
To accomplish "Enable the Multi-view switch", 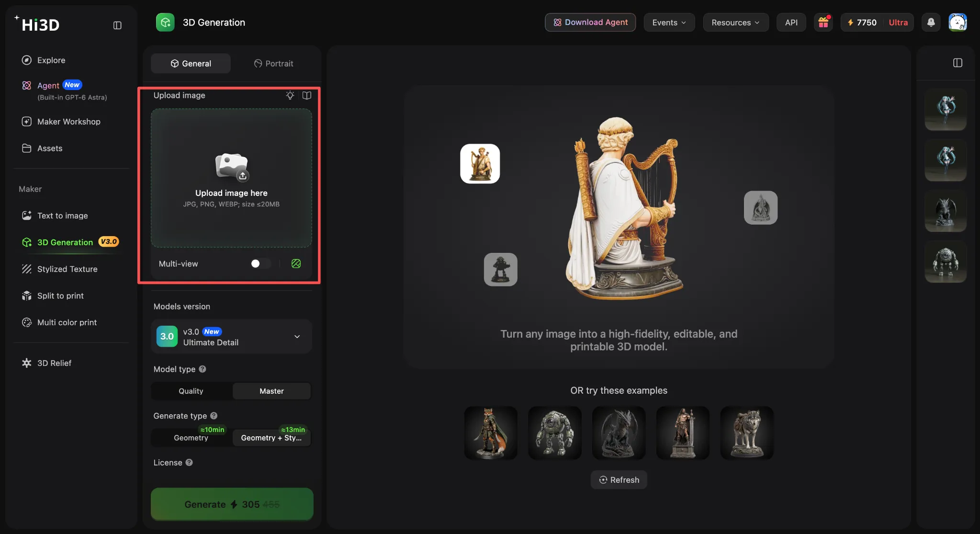I will pos(260,263).
